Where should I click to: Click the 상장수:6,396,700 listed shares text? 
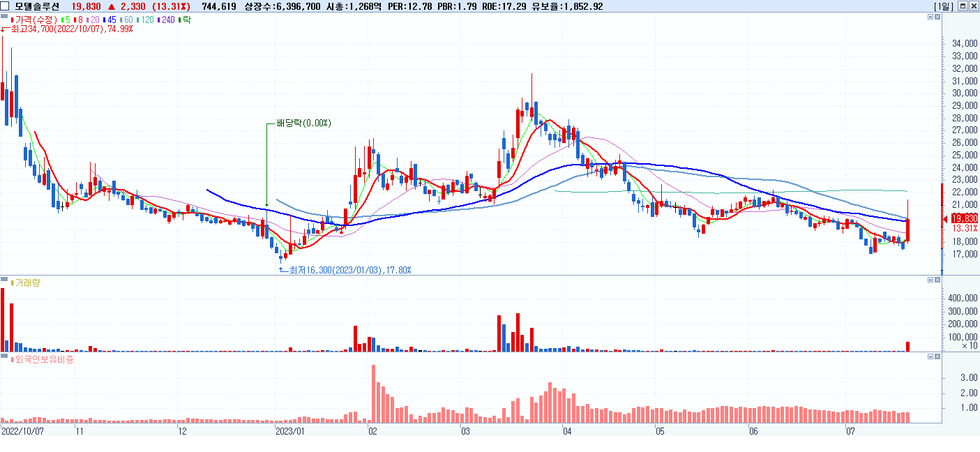point(283,6)
